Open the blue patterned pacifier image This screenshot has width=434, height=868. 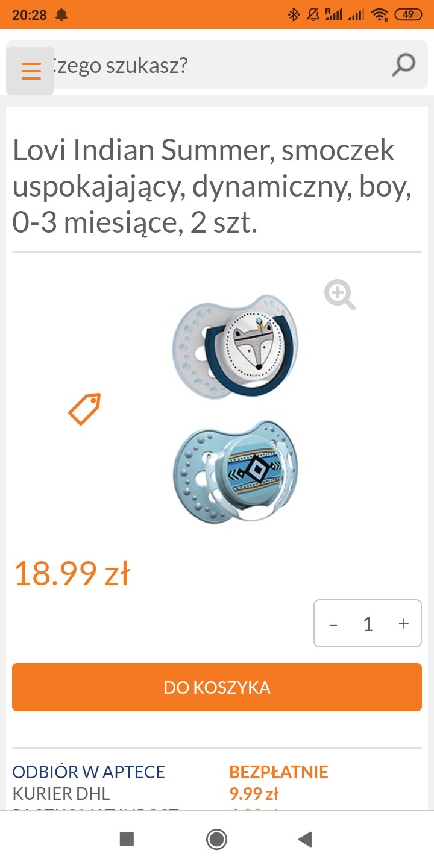pos(236,472)
